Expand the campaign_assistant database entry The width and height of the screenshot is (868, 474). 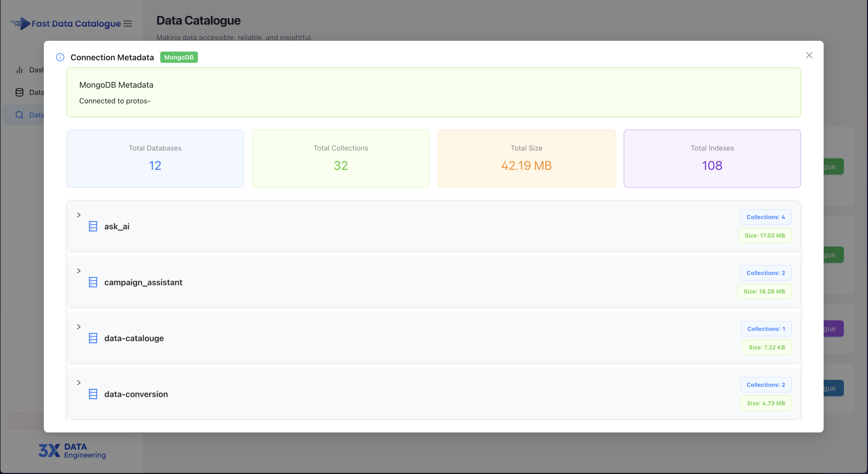coord(79,270)
